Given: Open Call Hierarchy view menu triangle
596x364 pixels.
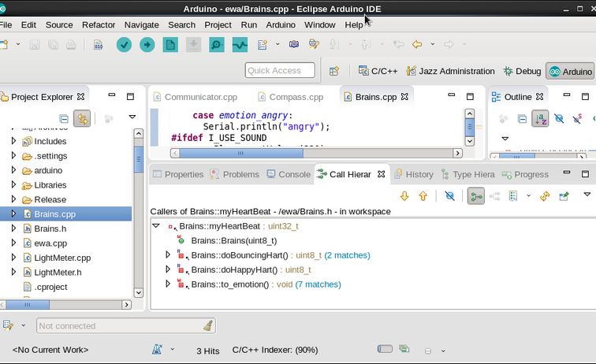Looking at the screenshot, I should pos(587,194).
